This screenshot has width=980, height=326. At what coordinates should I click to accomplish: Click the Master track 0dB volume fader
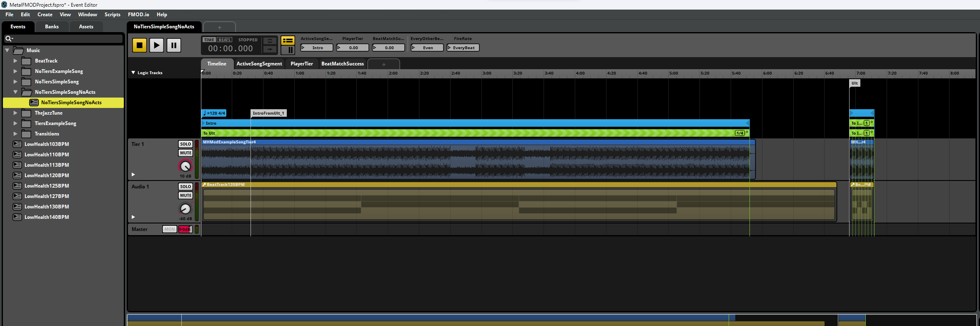(185, 229)
